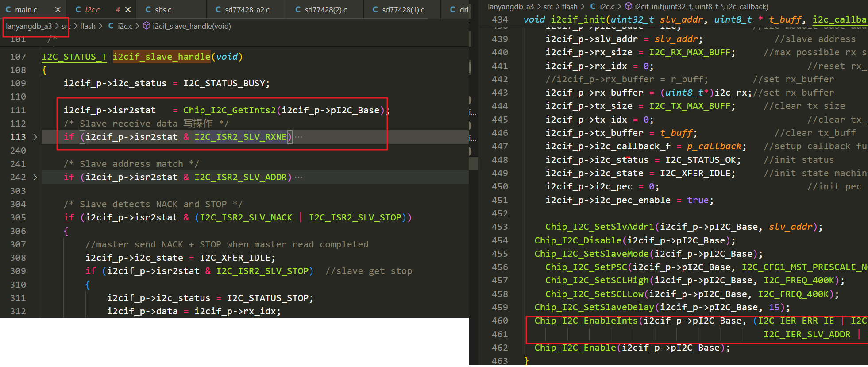Open the sd77428_a2.c tab

point(246,9)
